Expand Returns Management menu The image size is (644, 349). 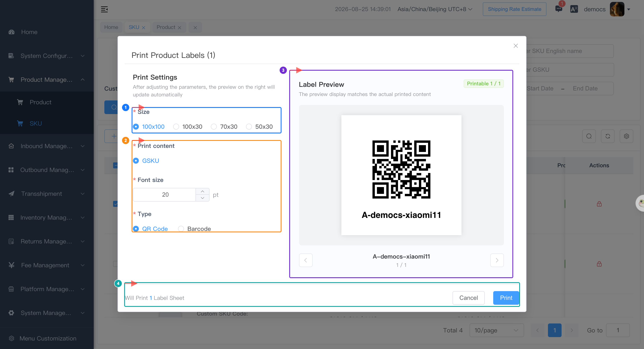(x=83, y=241)
